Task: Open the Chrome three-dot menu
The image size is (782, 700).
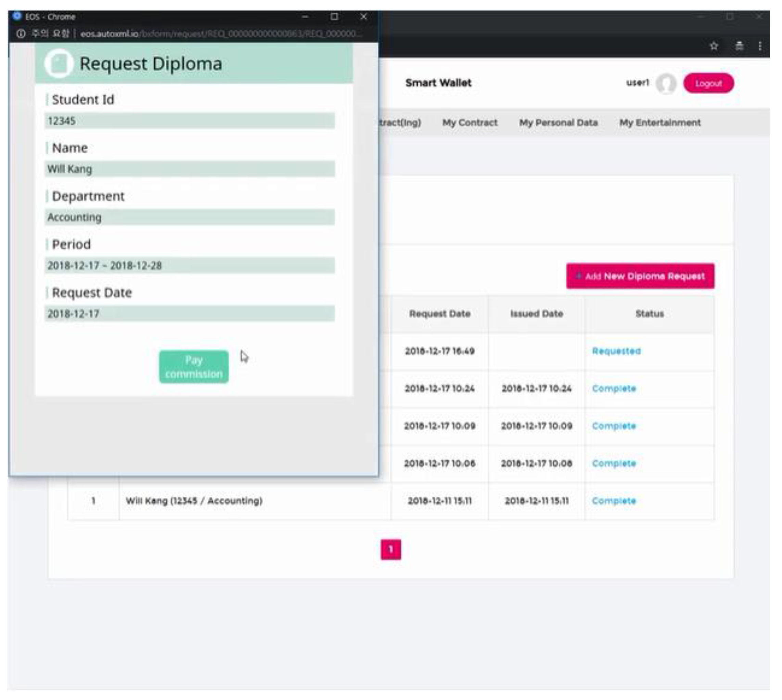Action: click(x=760, y=46)
